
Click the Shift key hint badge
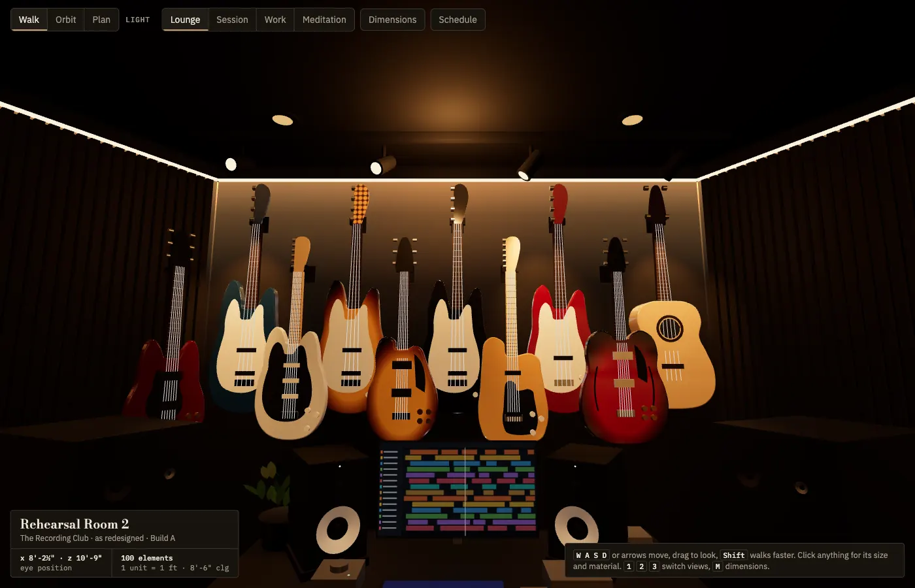[733, 555]
